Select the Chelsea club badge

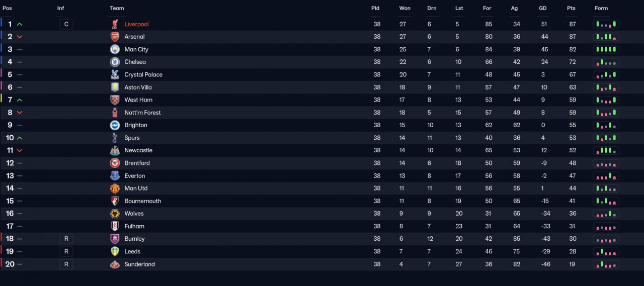tap(115, 62)
